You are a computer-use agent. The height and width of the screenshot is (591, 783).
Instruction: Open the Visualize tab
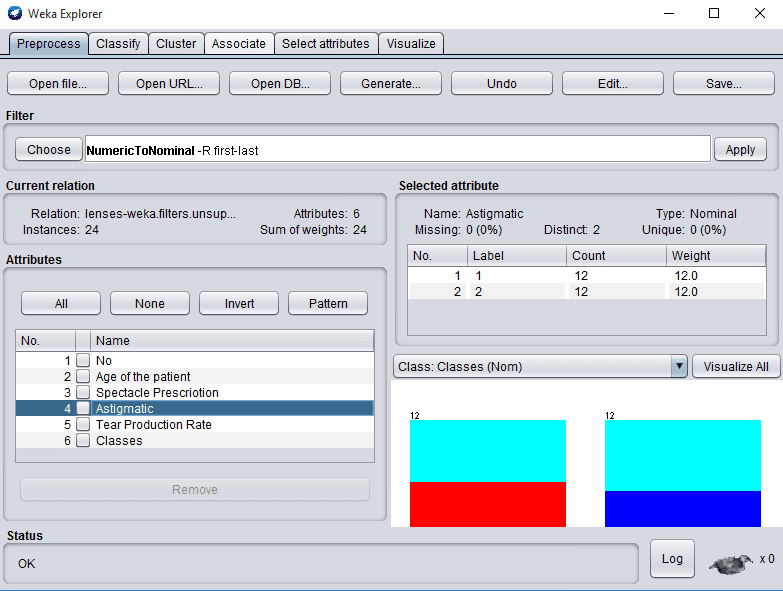pyautogui.click(x=411, y=43)
